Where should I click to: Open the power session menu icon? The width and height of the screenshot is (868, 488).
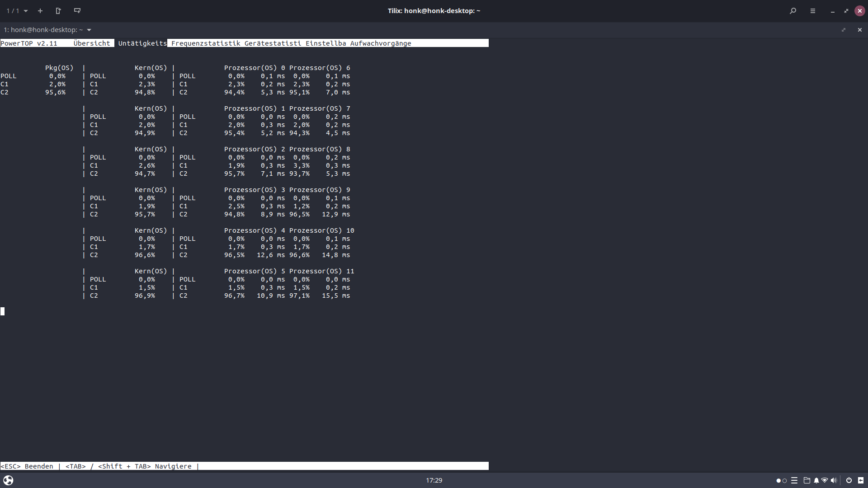click(849, 480)
